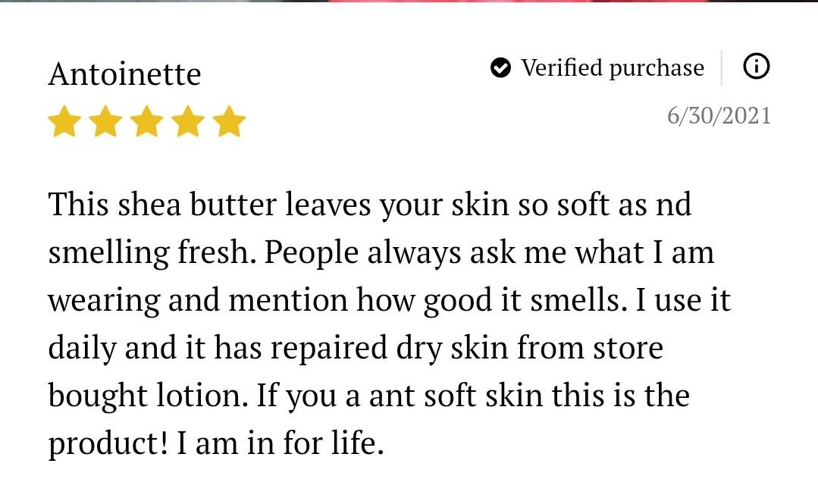Click the third gold star
This screenshot has height=504, width=818.
146,121
